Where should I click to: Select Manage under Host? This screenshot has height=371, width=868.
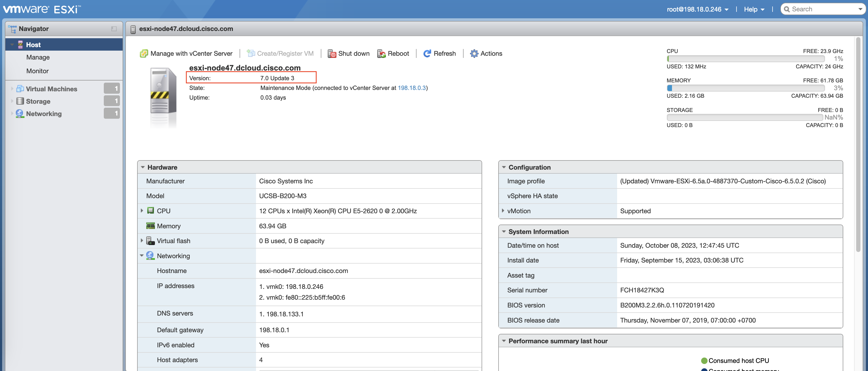pos(38,57)
